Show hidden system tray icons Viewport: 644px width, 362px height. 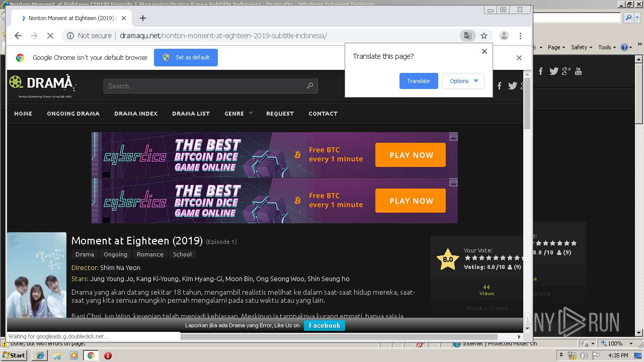(x=561, y=355)
